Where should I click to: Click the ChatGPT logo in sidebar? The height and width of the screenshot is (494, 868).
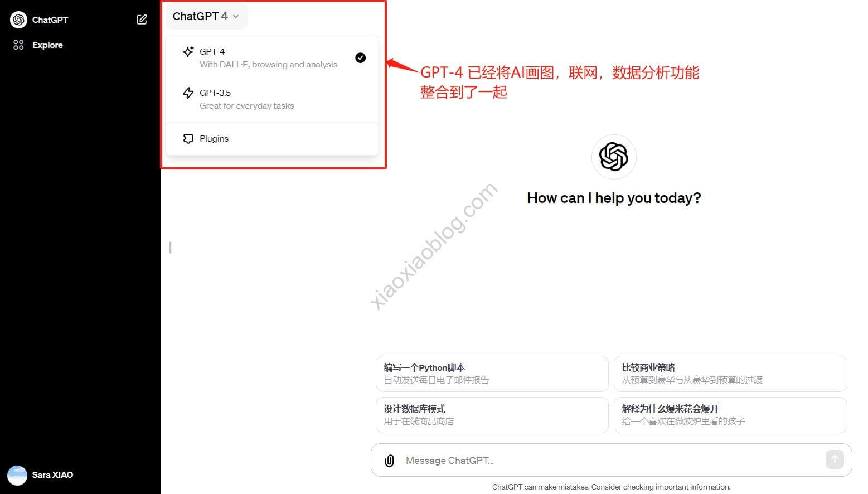18,20
